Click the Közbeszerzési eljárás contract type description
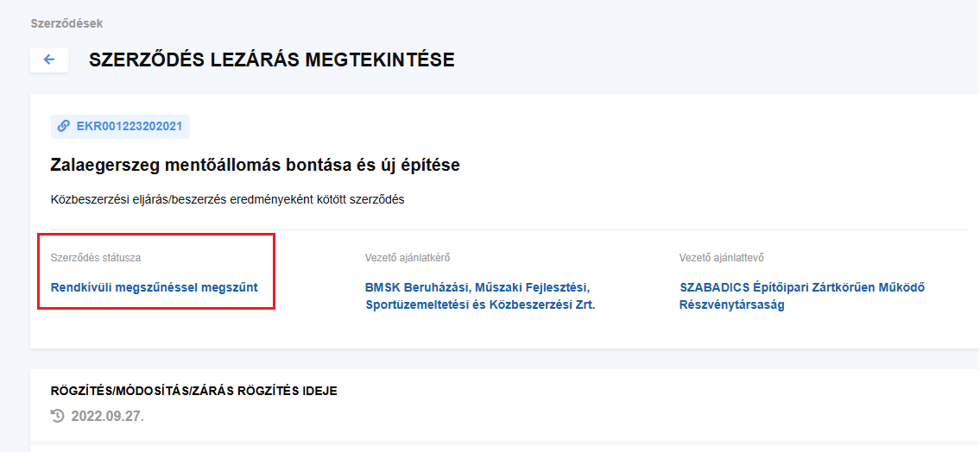Image resolution: width=980 pixels, height=452 pixels. (x=228, y=199)
